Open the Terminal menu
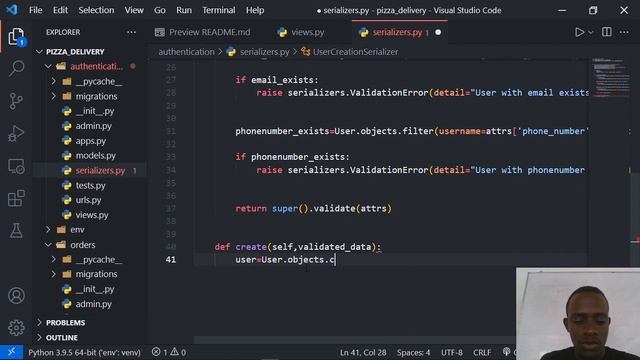This screenshot has width=640, height=360. (x=219, y=10)
